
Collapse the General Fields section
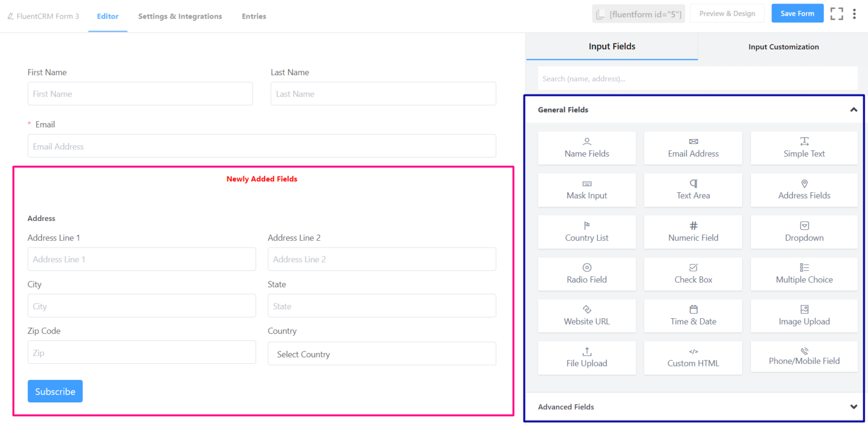tap(853, 110)
